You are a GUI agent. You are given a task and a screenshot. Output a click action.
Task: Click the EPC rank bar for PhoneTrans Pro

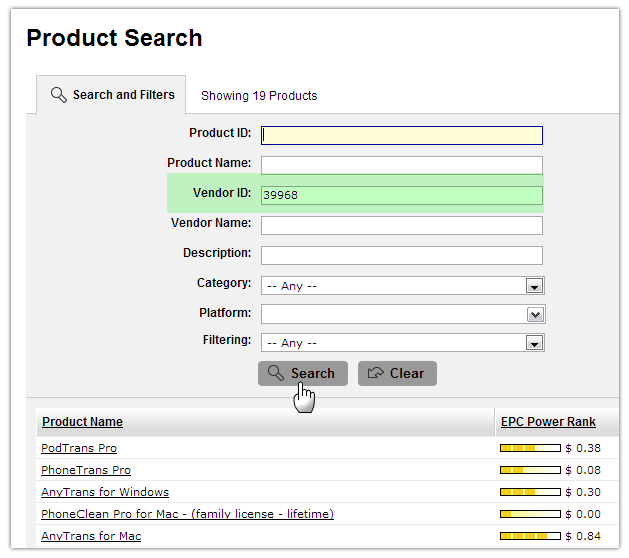click(530, 470)
